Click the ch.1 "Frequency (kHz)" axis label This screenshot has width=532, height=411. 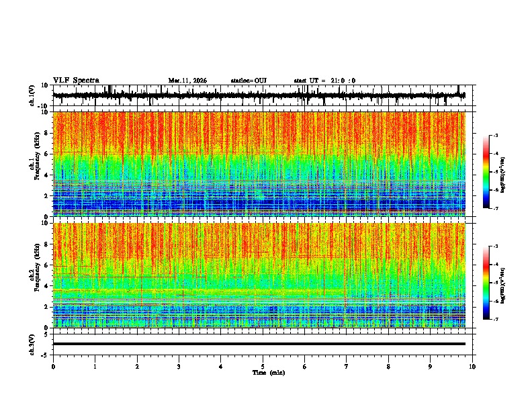(37, 156)
